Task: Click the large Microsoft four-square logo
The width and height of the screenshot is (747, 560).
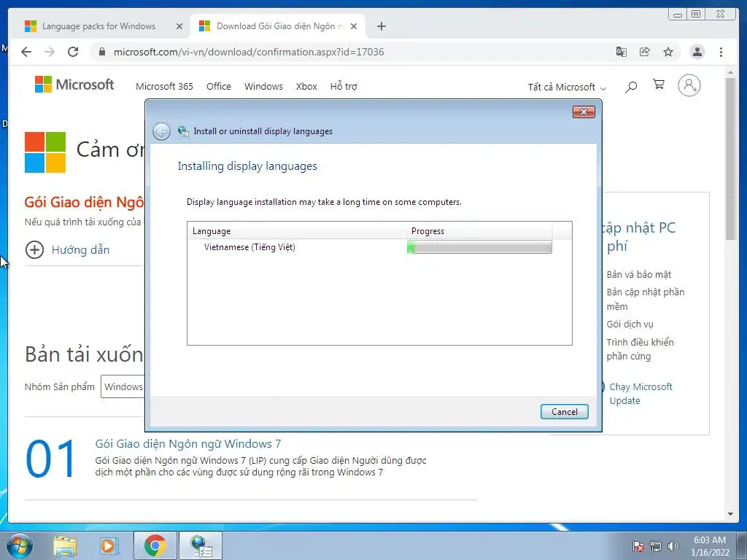Action: coord(45,152)
